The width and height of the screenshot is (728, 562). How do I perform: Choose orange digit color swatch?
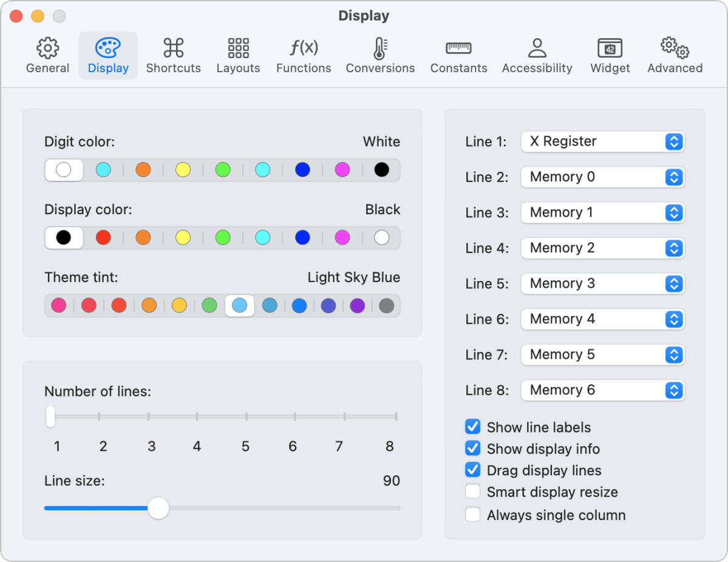tap(143, 170)
